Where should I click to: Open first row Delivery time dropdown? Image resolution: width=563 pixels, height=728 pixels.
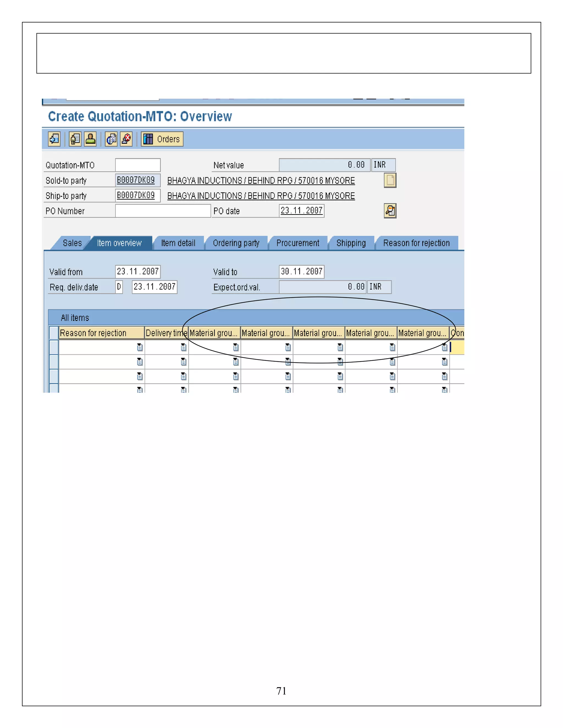coord(183,347)
